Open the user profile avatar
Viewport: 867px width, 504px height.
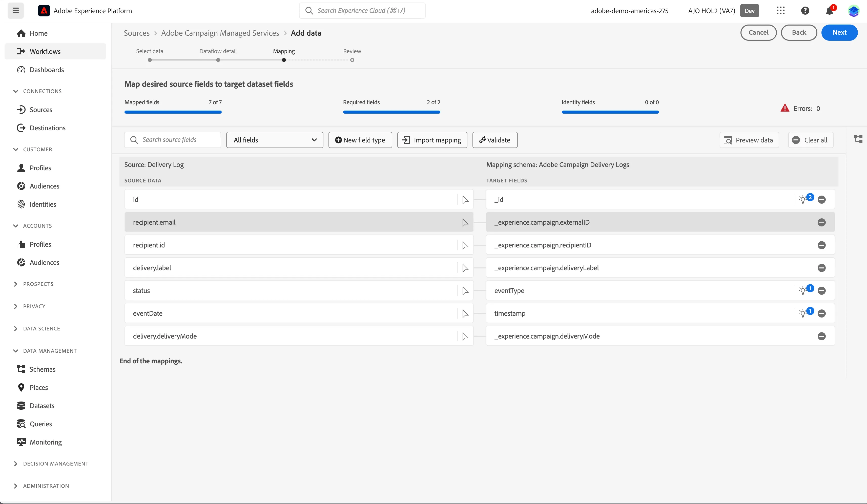click(x=854, y=10)
